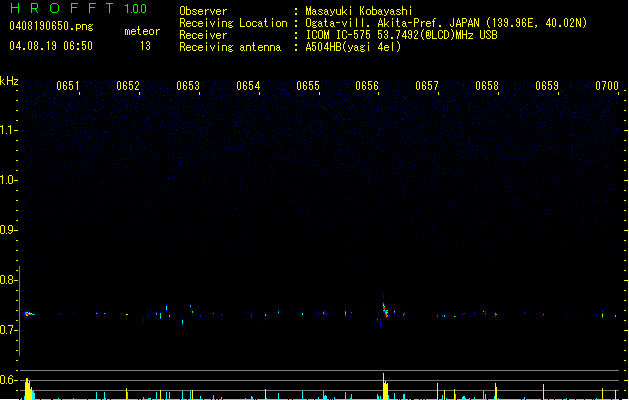
Task: Click the kHz axis unit label
Action: coord(9,81)
